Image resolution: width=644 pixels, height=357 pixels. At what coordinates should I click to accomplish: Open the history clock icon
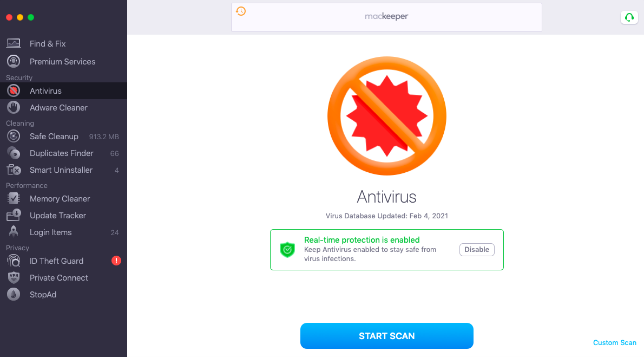click(241, 11)
